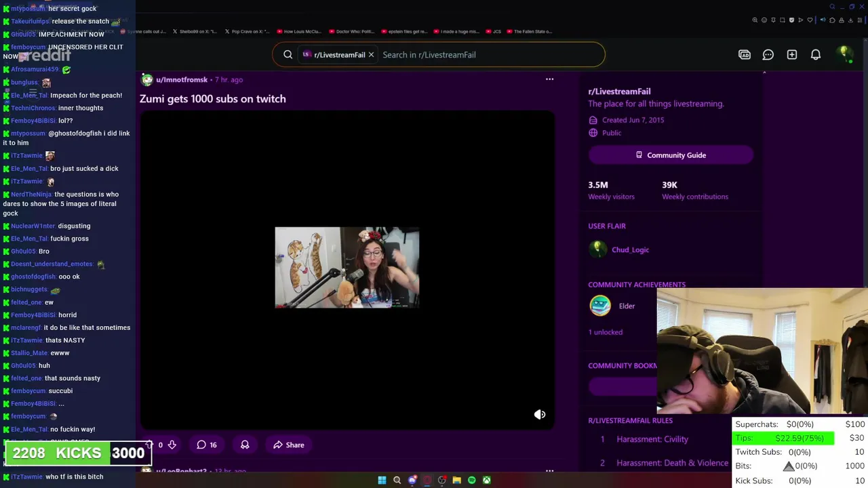This screenshot has width=868, height=488.
Task: Open Discord from the taskbar
Action: point(412,480)
